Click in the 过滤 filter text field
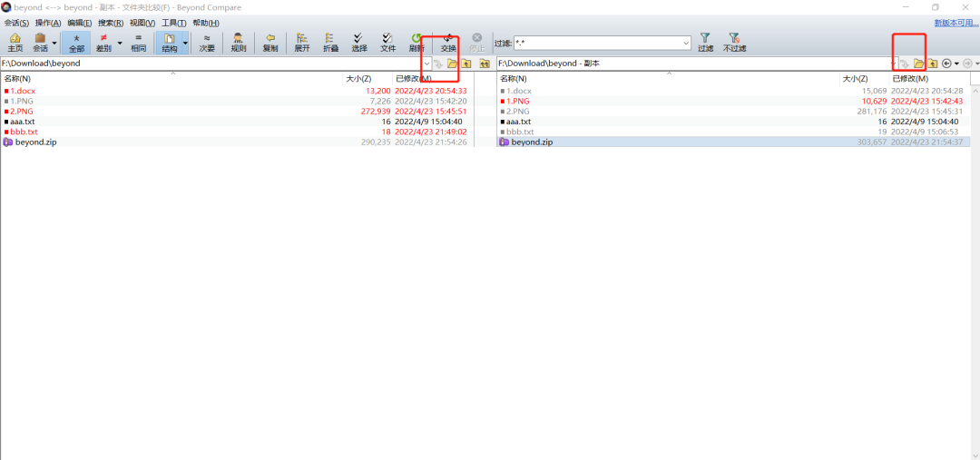980x460 pixels. (597, 44)
